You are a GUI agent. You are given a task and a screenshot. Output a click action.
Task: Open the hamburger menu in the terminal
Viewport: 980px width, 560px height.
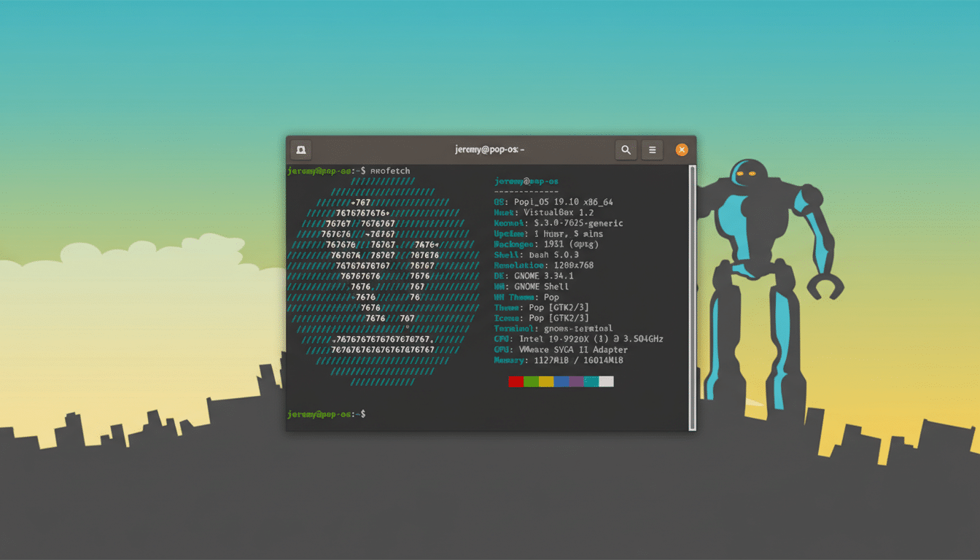[x=653, y=149]
